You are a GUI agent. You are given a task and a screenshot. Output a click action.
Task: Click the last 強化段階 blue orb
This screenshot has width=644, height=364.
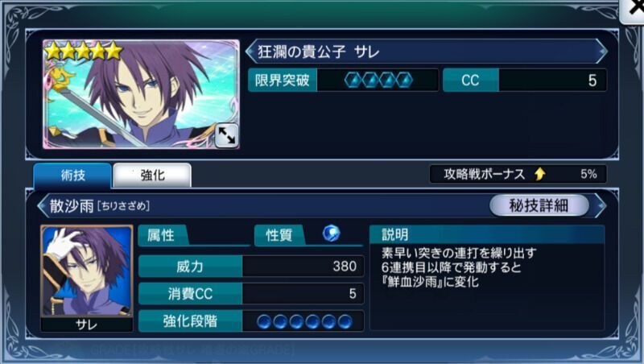point(345,321)
